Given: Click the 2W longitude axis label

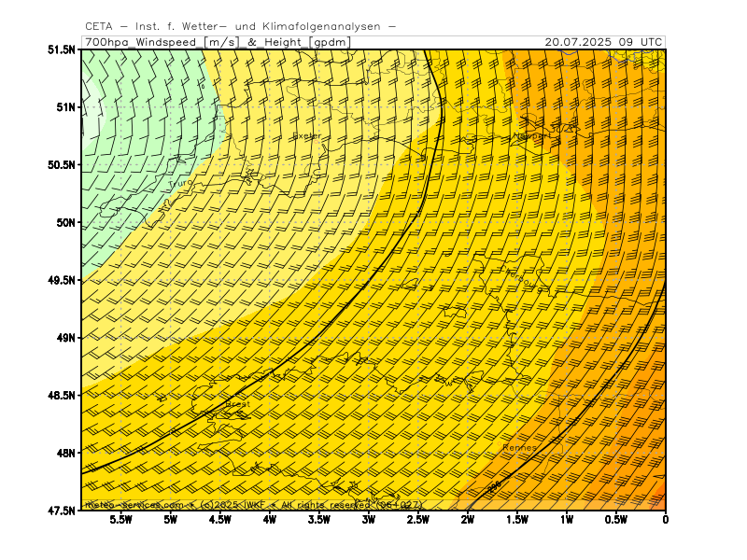Looking at the screenshot, I should [468, 520].
